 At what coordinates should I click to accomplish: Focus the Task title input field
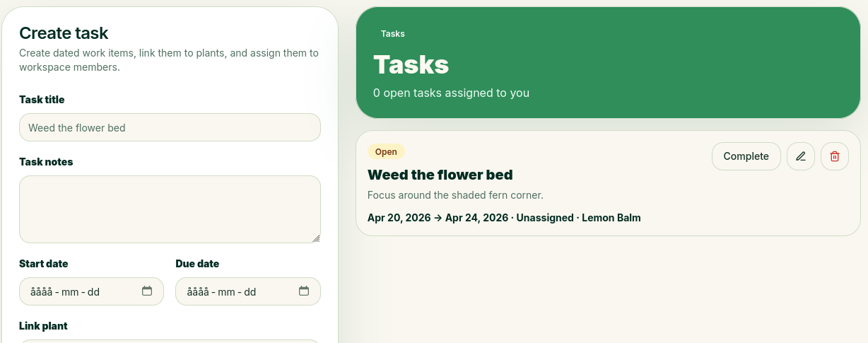click(170, 127)
